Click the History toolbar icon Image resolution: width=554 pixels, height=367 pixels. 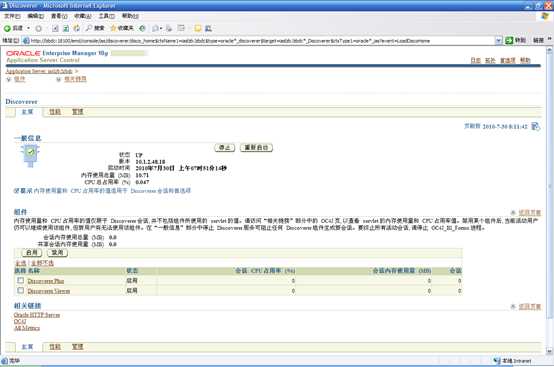click(142, 28)
